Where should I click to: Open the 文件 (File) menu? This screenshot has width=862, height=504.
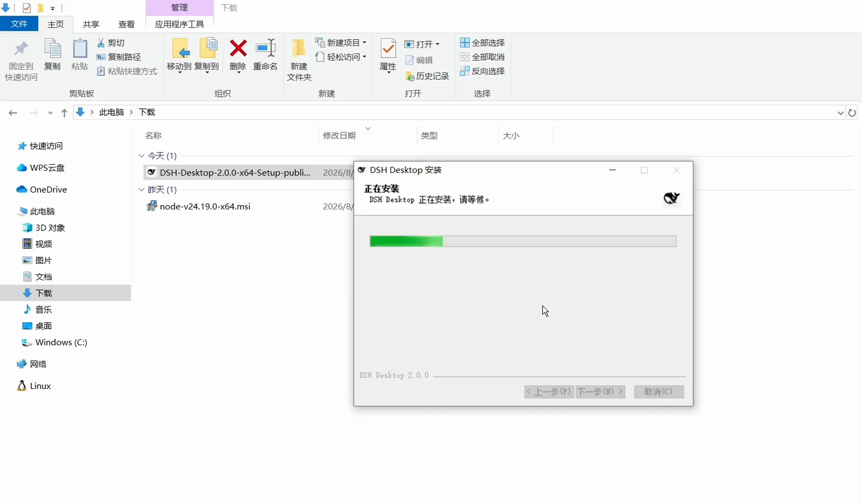click(19, 24)
